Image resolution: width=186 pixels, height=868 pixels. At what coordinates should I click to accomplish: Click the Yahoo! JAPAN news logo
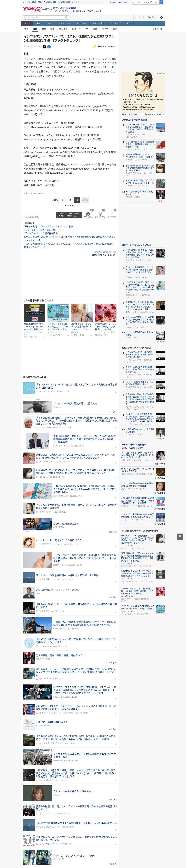click(37, 9)
